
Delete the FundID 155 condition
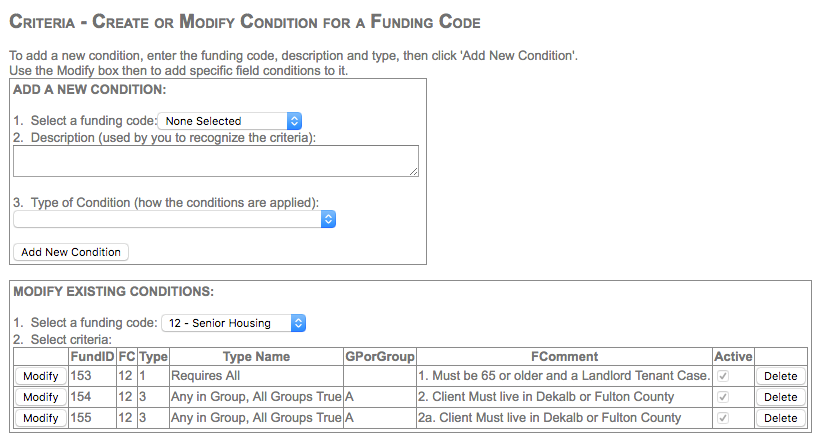pyautogui.click(x=780, y=418)
